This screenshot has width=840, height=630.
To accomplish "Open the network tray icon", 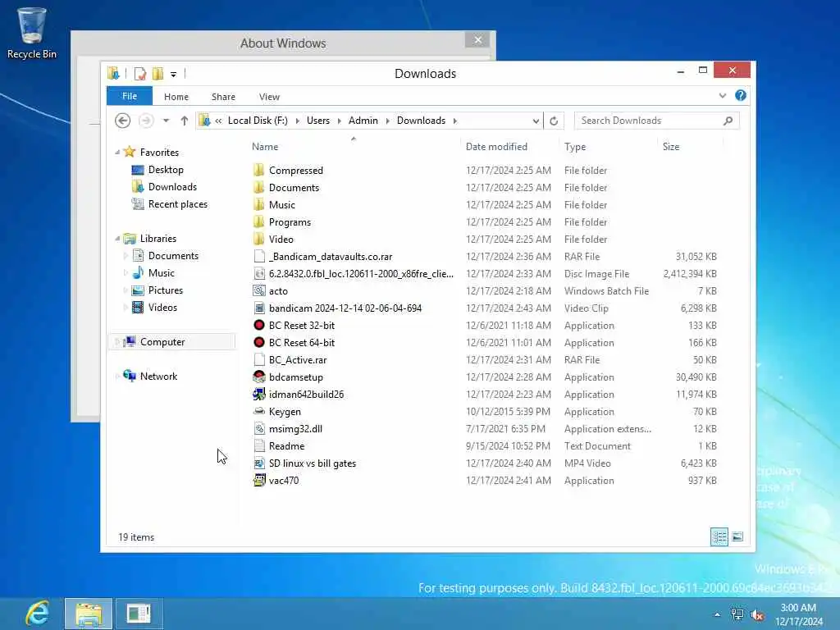I will [737, 615].
